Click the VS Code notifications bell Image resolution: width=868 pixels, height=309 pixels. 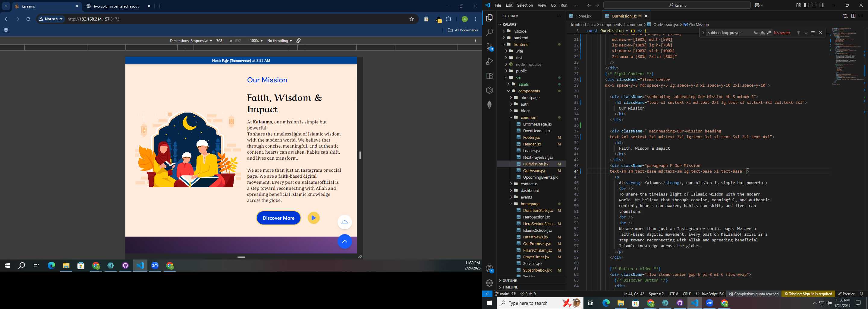coord(861,294)
